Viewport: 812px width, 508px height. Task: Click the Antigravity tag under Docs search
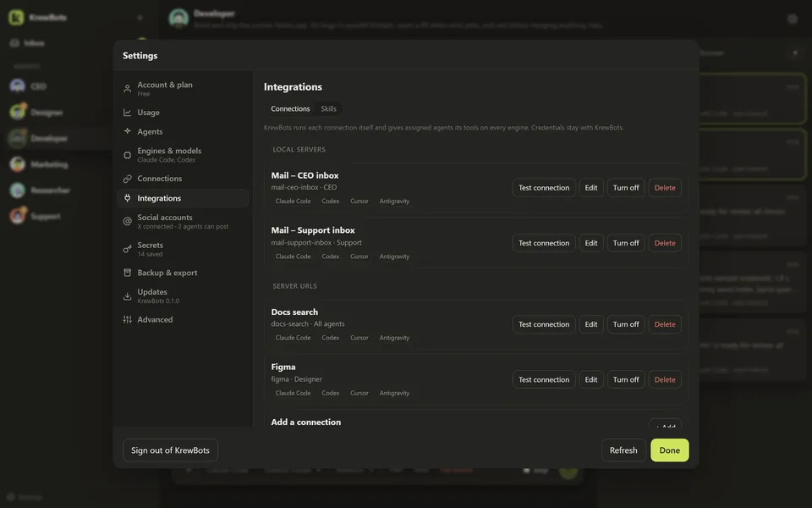click(x=394, y=338)
